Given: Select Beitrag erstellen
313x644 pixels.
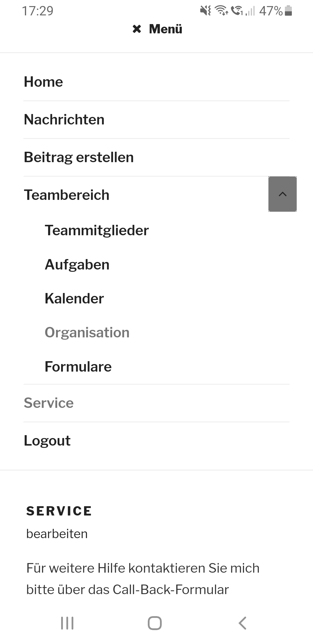Looking at the screenshot, I should tap(79, 157).
